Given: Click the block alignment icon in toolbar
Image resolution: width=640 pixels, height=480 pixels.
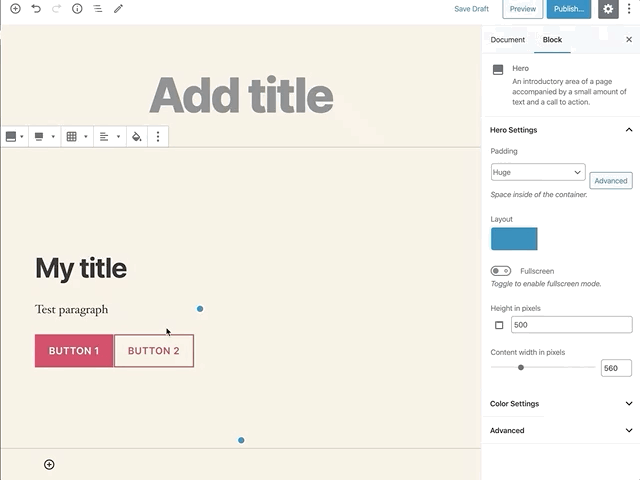Looking at the screenshot, I should coord(39,136).
